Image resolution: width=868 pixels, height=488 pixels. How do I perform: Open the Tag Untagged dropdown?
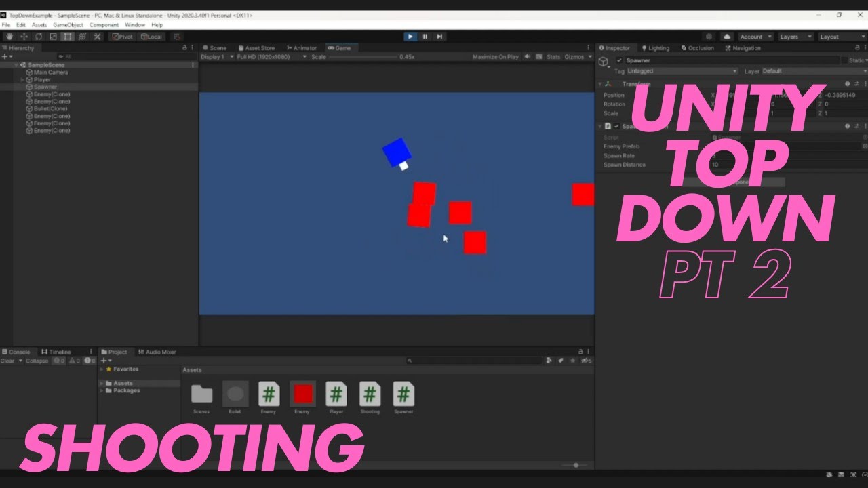(x=682, y=71)
